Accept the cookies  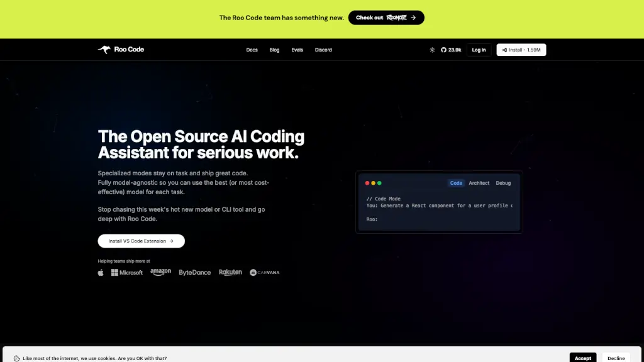click(583, 358)
